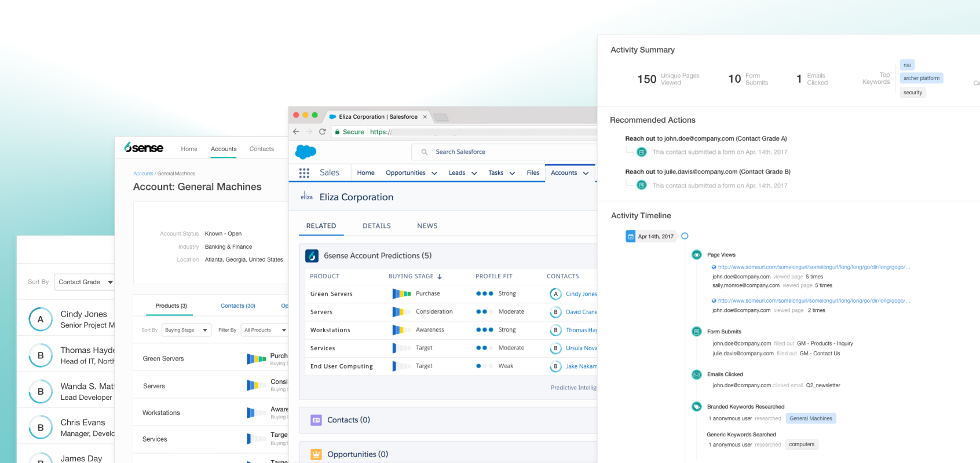
Task: Expand the Opportunities menu chevron
Action: pyautogui.click(x=434, y=173)
